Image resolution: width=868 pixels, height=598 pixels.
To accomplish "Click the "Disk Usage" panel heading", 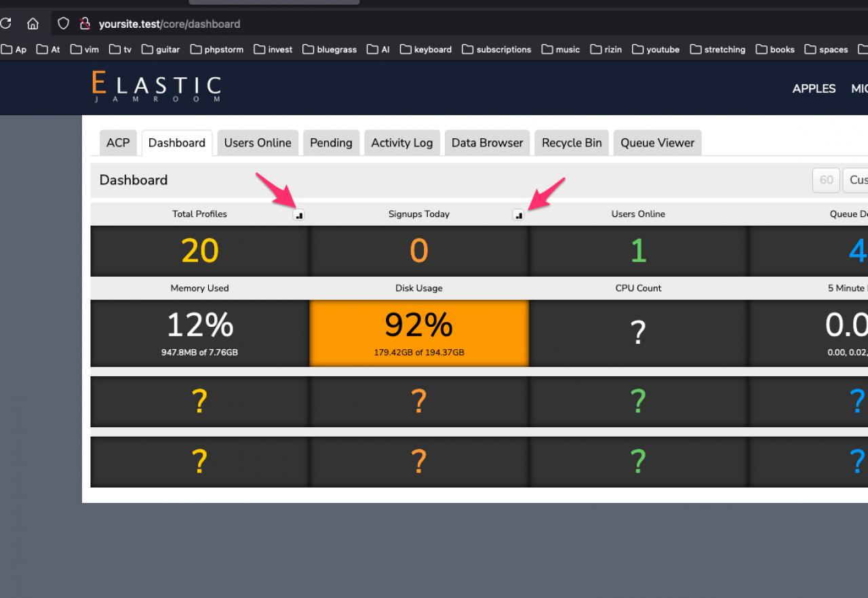I will [x=419, y=288].
